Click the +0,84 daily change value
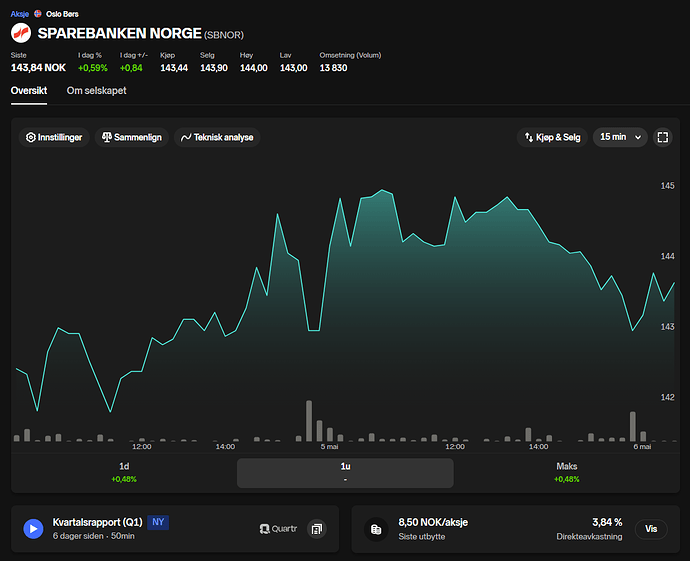Screen dimensions: 690x561 click(x=131, y=68)
